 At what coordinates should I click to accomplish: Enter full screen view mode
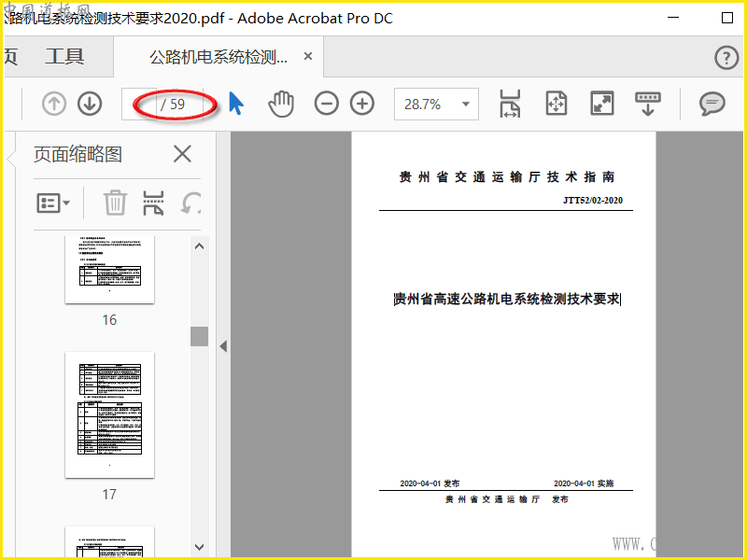602,104
